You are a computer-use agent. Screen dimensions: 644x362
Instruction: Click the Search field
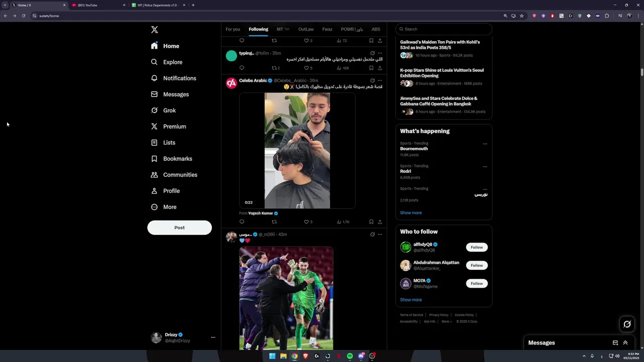(x=444, y=29)
